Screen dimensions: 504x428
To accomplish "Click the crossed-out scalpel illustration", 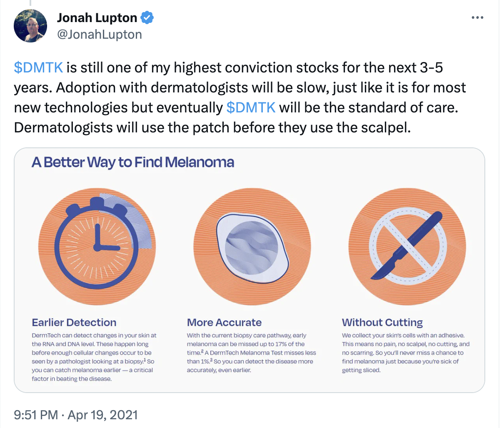I will pyautogui.click(x=407, y=246).
